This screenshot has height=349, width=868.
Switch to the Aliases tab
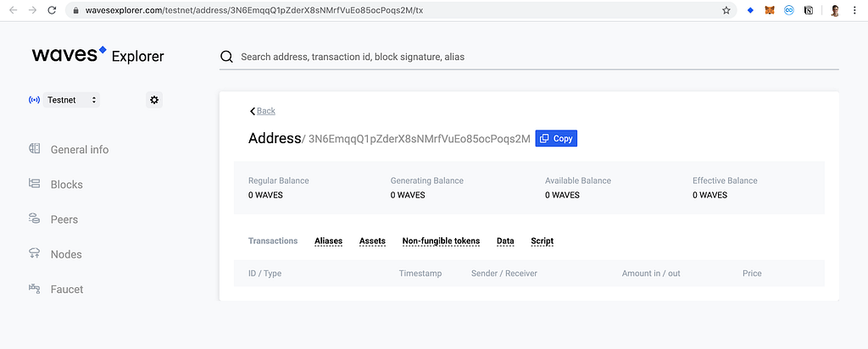coord(328,241)
